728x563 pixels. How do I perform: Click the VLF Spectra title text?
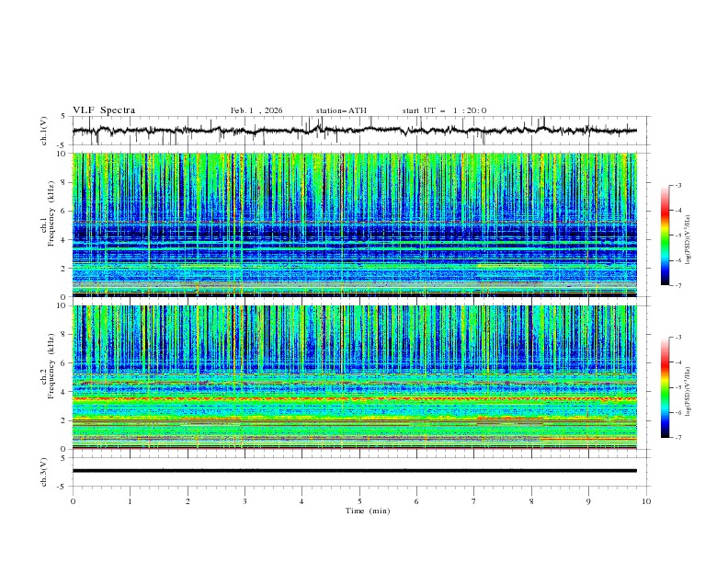tap(104, 110)
